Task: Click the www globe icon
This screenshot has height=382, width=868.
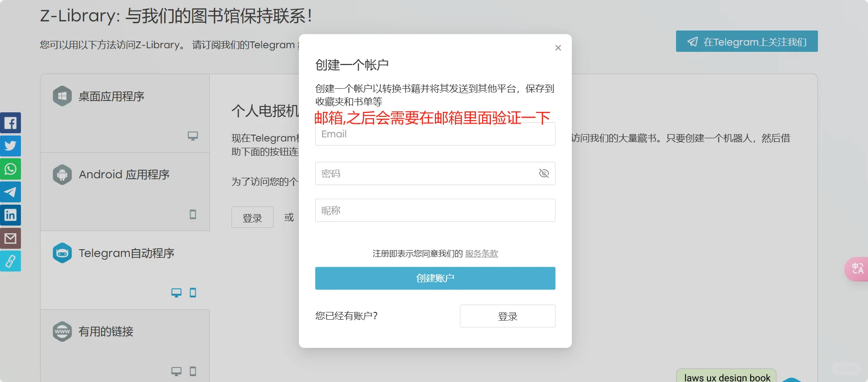Action: click(x=62, y=332)
